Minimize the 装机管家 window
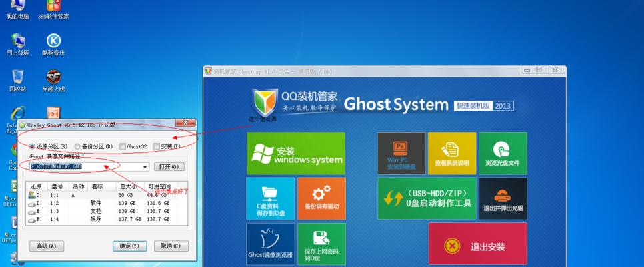The height and width of the screenshot is (267, 644). tap(527, 70)
